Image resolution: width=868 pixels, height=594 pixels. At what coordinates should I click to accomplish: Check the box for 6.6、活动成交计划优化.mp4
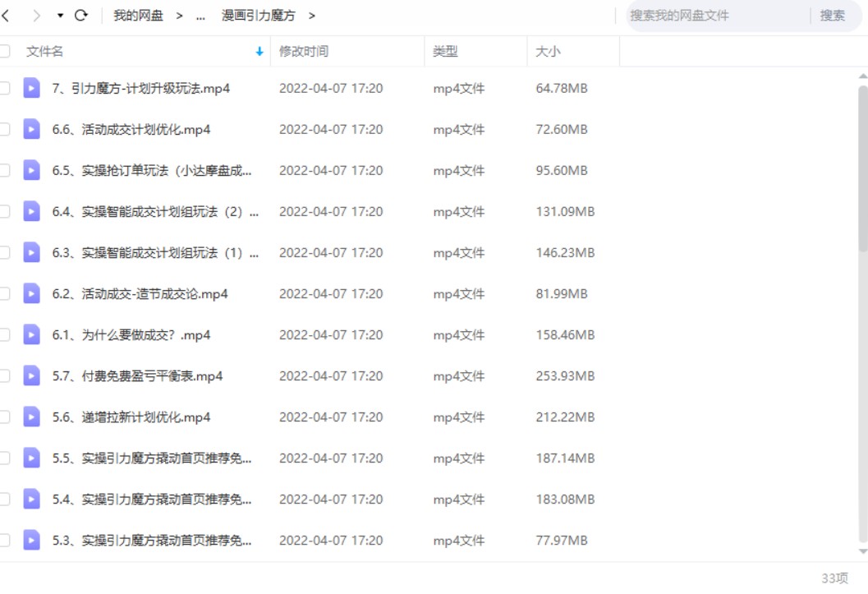4,129
